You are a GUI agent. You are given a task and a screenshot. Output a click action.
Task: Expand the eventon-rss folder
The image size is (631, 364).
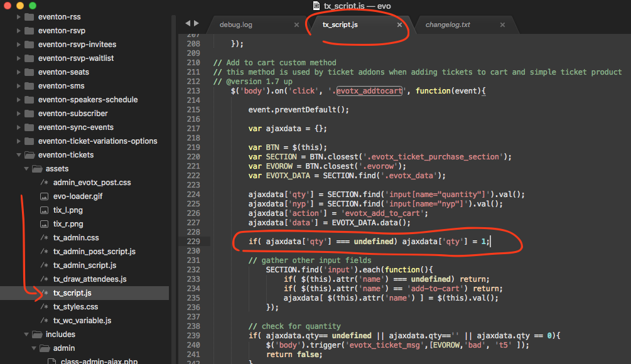18,17
